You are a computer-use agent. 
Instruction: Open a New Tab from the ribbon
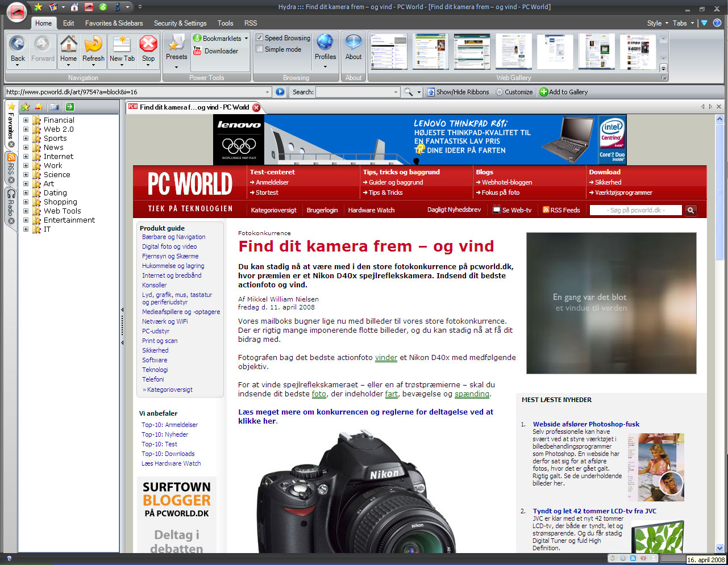click(x=122, y=45)
